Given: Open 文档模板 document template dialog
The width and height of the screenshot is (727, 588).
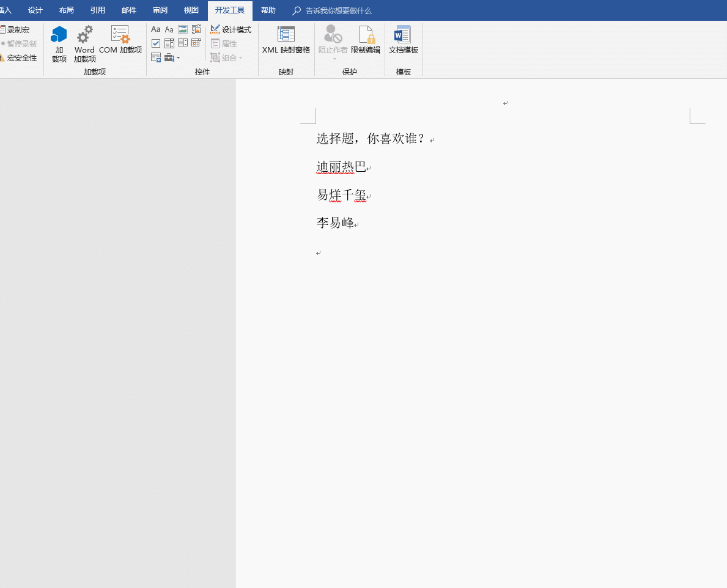Looking at the screenshot, I should pyautogui.click(x=404, y=40).
